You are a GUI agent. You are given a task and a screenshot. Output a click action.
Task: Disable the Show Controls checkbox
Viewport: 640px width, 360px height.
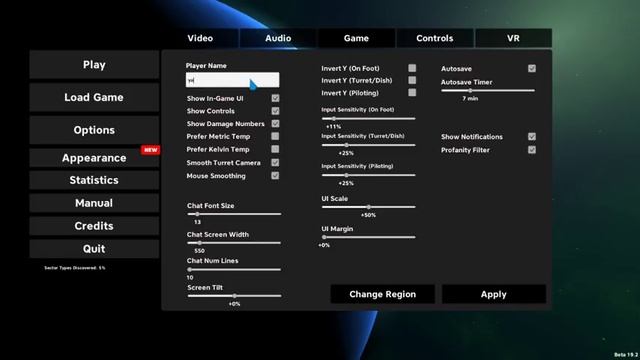pos(276,111)
